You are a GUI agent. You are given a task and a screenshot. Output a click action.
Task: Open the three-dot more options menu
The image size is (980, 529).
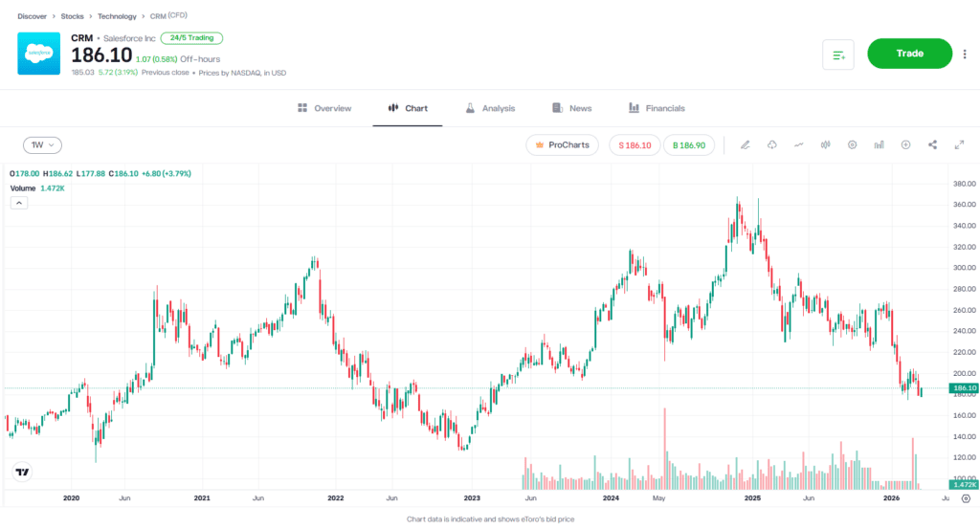tap(965, 55)
